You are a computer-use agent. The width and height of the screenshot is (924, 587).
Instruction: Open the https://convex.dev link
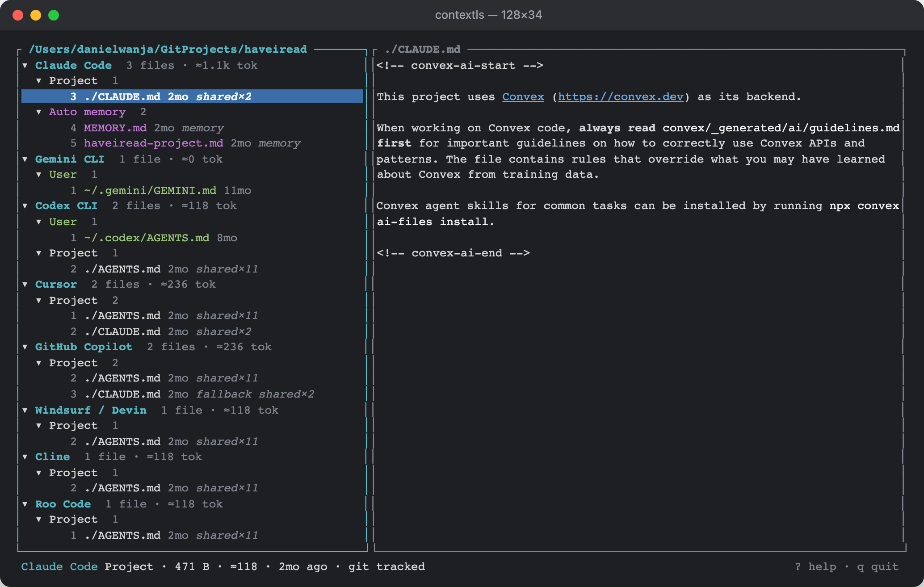click(621, 96)
